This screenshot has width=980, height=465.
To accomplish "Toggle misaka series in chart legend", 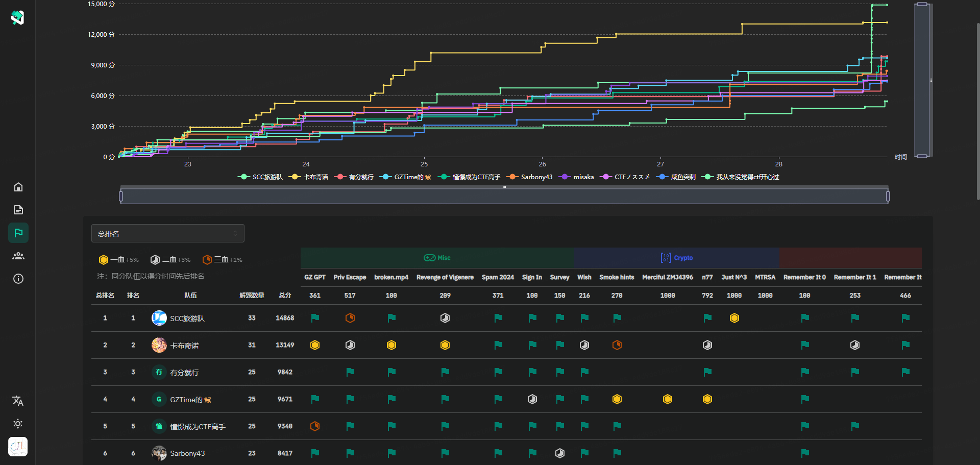I will point(576,177).
